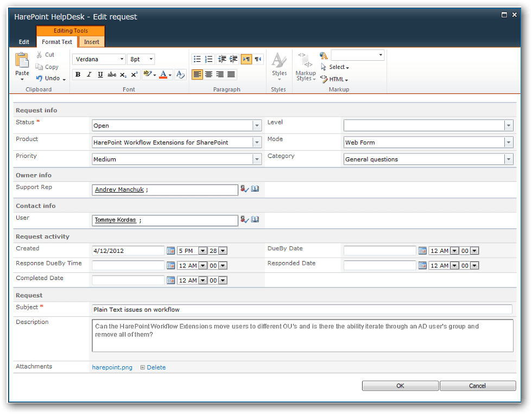This screenshot has width=532, height=414.
Task: Toggle left-to-right text direction
Action: 247,59
